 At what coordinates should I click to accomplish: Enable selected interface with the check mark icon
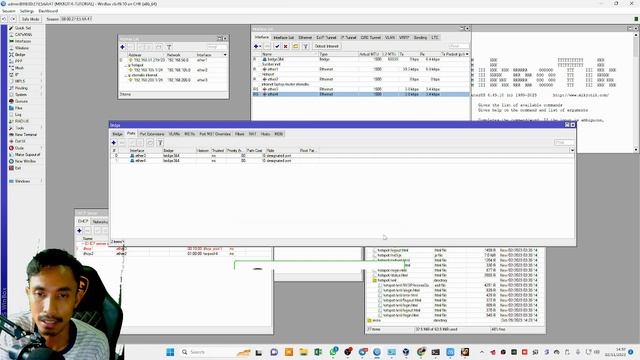[277, 46]
